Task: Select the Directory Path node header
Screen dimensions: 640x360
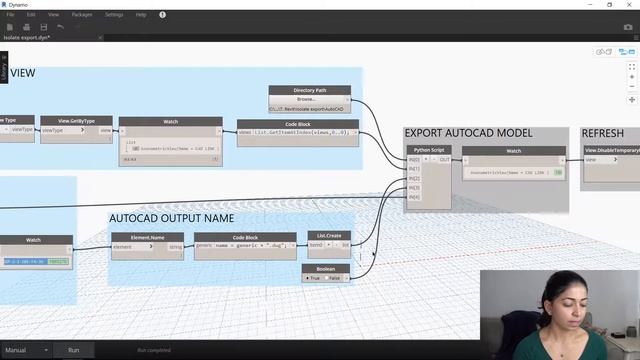Action: click(310, 90)
